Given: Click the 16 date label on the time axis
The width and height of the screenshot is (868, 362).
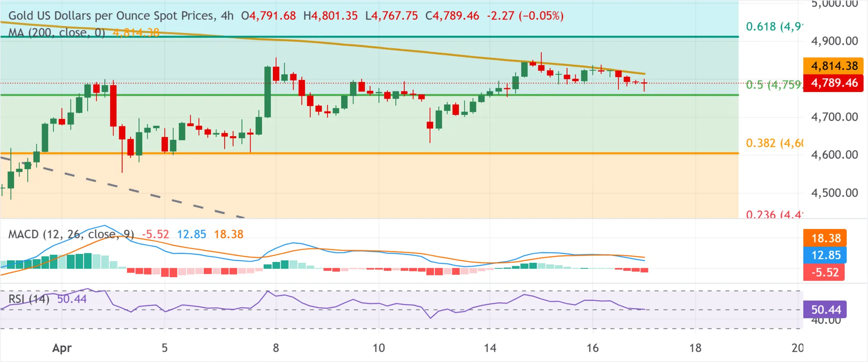Looking at the screenshot, I should [593, 348].
